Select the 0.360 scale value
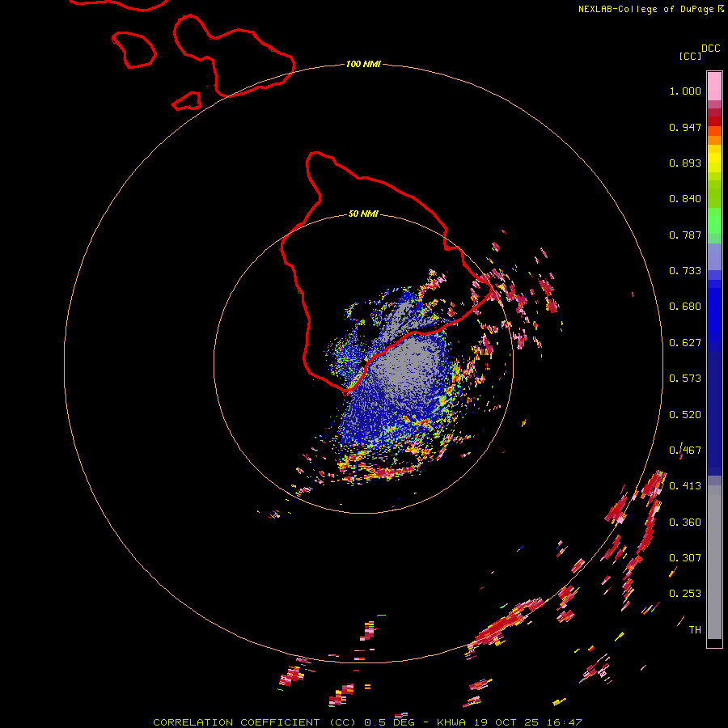 point(685,523)
